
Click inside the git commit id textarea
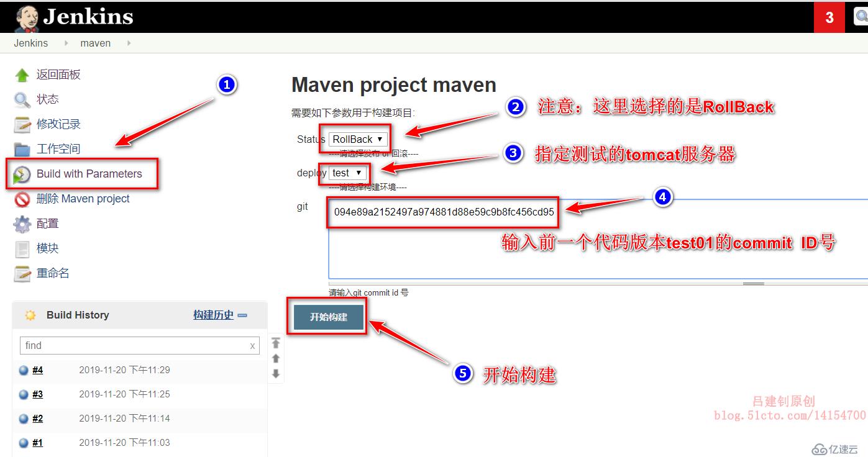click(598, 238)
